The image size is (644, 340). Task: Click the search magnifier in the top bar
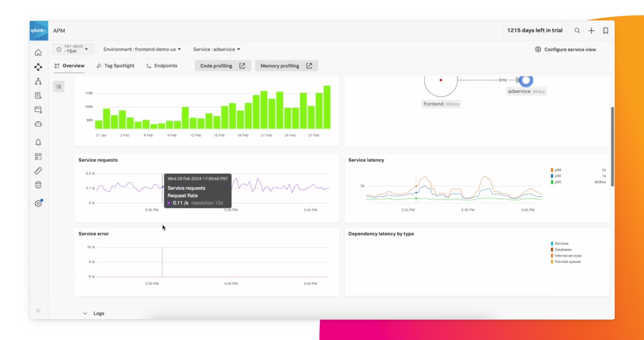(577, 30)
